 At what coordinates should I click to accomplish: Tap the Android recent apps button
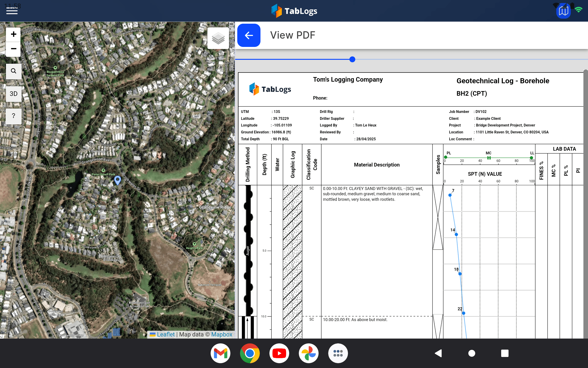click(505, 353)
